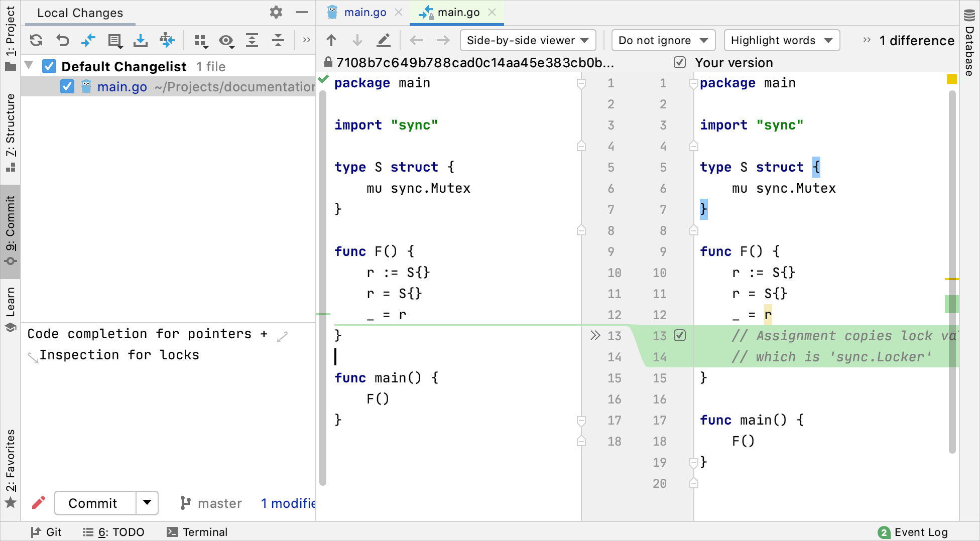Click the Rollback arrow icon
Screen dimensions: 980x541
62,40
